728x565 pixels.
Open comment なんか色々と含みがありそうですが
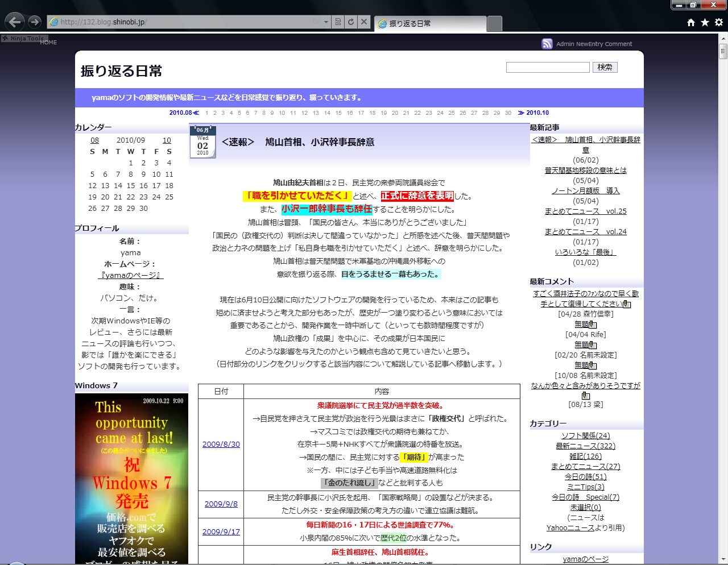[x=586, y=385]
